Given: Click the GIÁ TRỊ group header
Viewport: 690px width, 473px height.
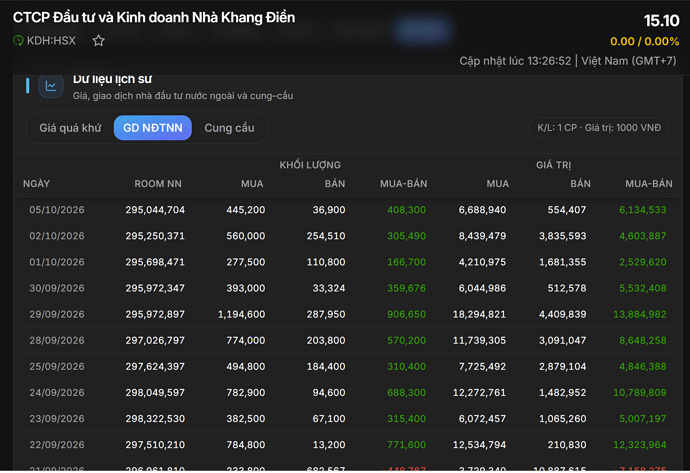Looking at the screenshot, I should [x=553, y=165].
